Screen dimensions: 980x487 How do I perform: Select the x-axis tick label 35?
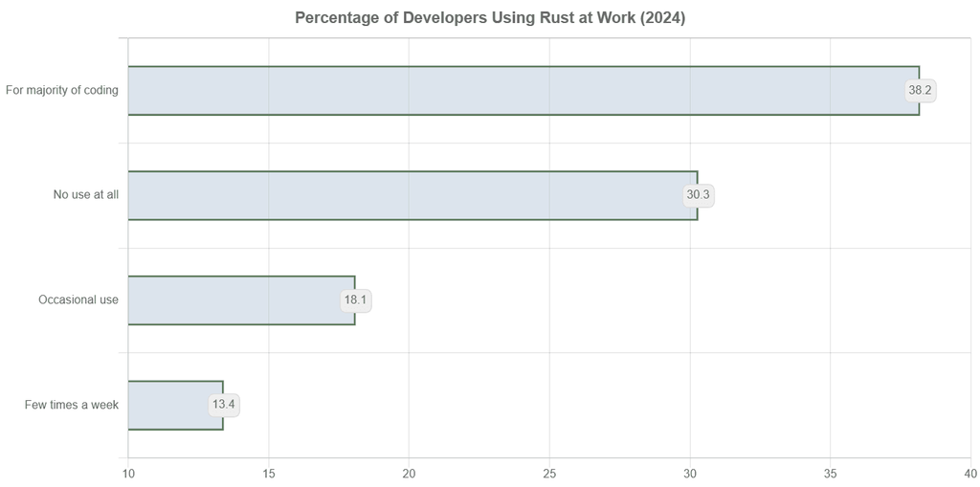click(x=830, y=474)
